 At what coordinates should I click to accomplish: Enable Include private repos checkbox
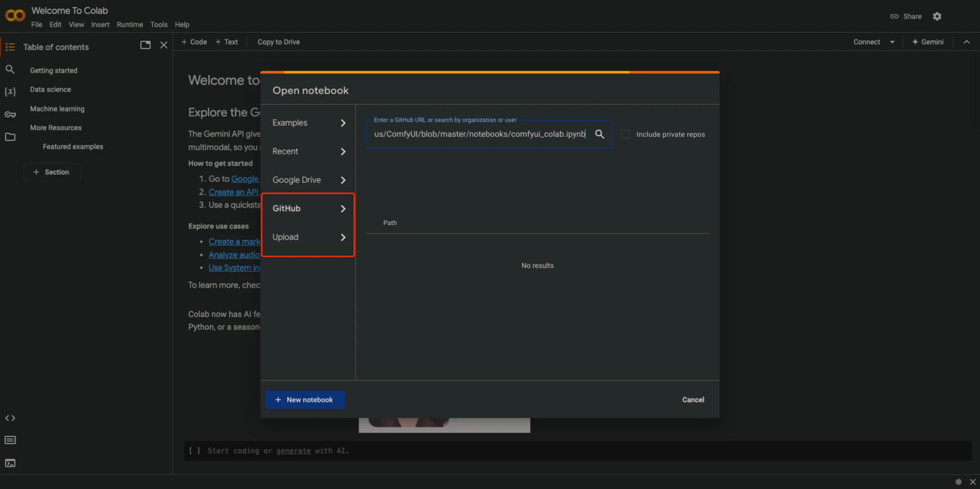click(x=625, y=134)
